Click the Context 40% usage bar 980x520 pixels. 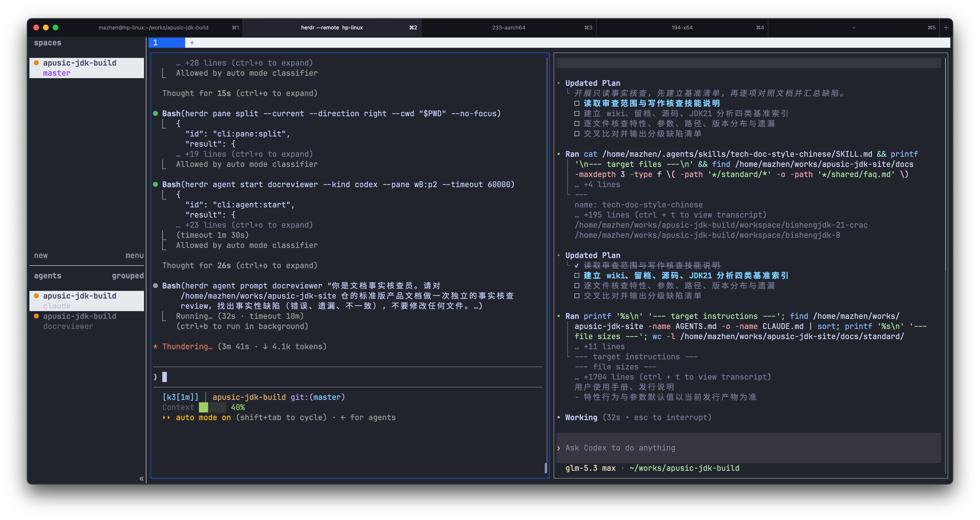coord(213,407)
